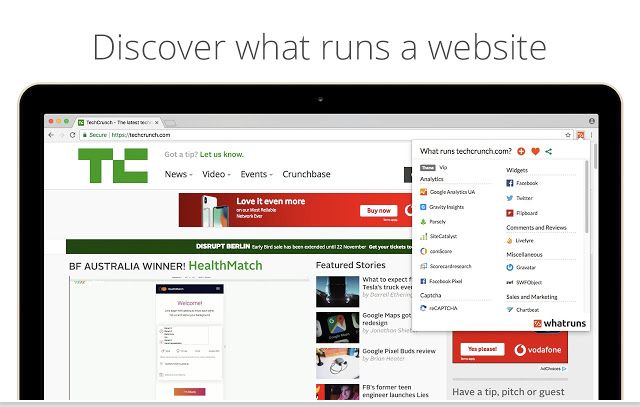Screen dimensions: 640x407
Task: Click the Twitter bird icon
Action: tap(510, 198)
